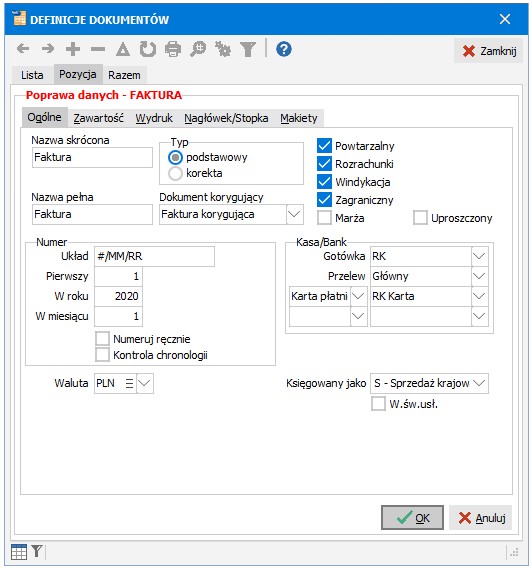Click the table grid icon in status bar
Screen dimensions: 532x570
(19, 552)
